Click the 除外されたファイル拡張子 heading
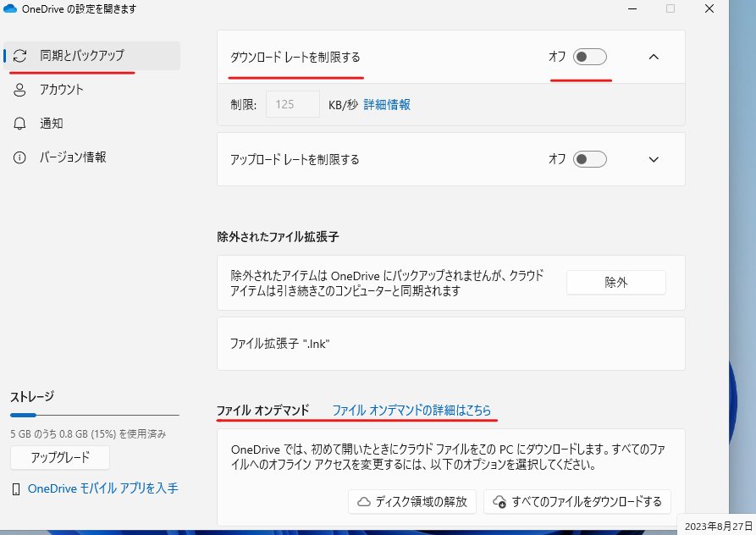This screenshot has width=756, height=535. click(278, 237)
